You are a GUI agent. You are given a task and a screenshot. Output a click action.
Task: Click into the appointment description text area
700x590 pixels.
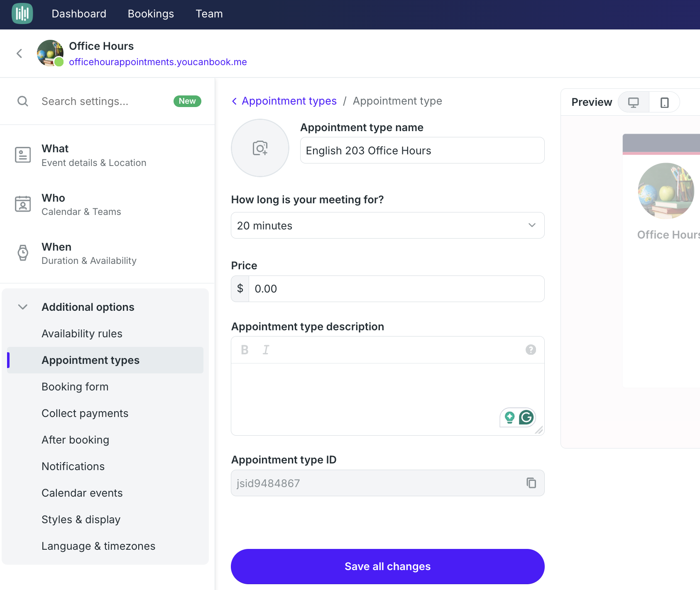tap(388, 399)
